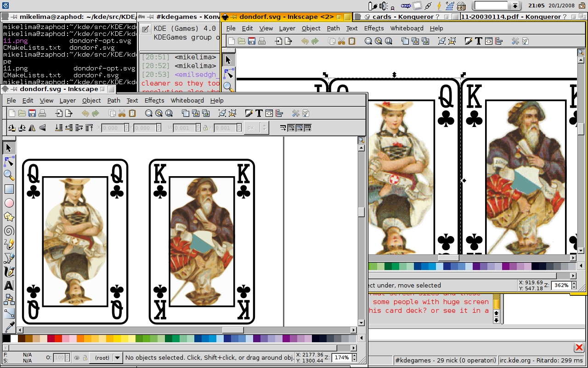Select the Star tool in front Inkscape toolbox
588x368 pixels.
[9, 217]
